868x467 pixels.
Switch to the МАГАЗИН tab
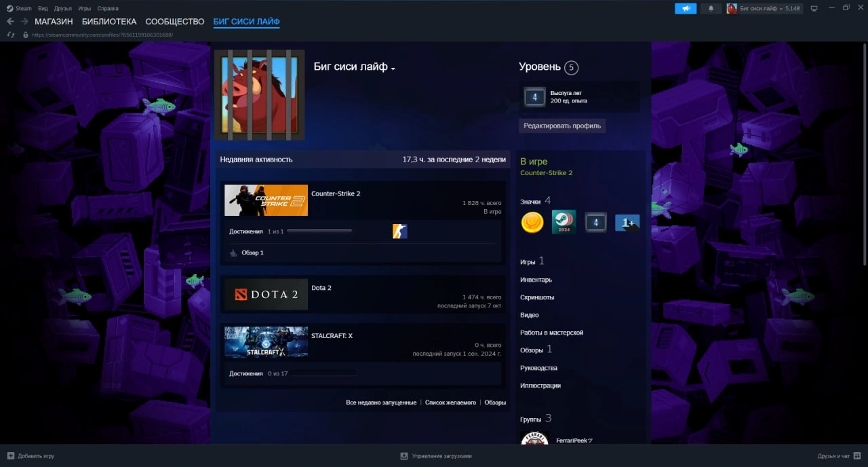point(54,22)
